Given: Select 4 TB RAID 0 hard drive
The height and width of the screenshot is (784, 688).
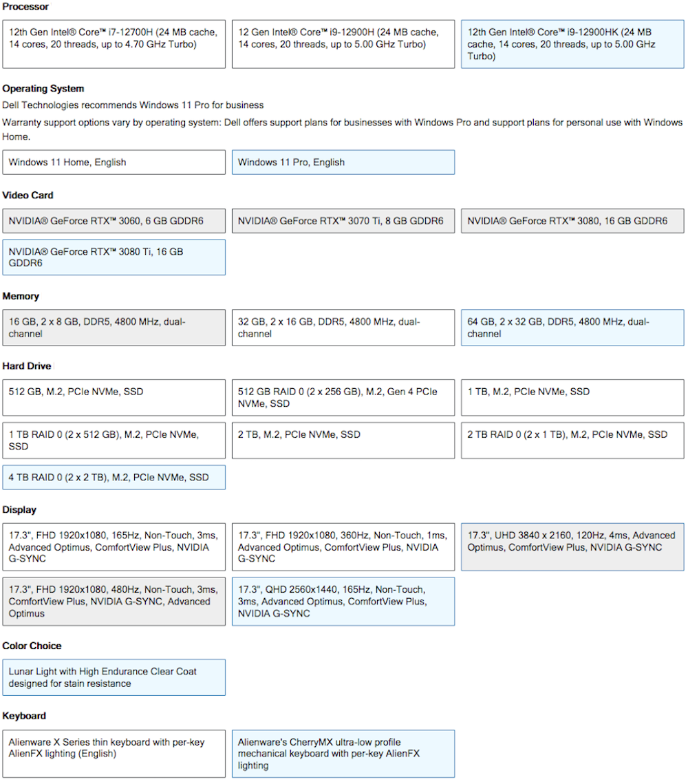Looking at the screenshot, I should (114, 478).
